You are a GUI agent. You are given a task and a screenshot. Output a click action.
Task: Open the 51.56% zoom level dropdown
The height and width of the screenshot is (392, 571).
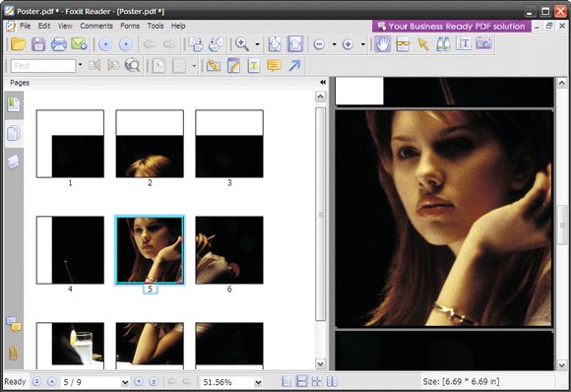(x=258, y=382)
